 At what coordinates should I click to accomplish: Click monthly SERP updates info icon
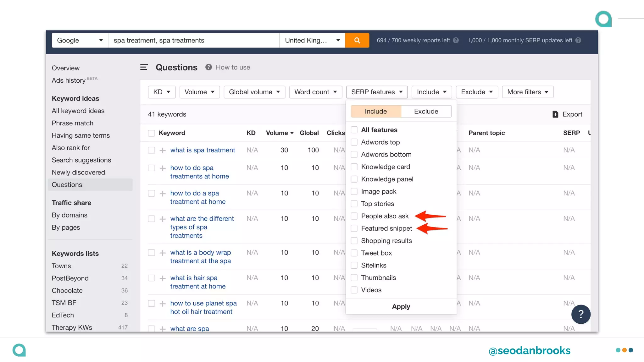[x=578, y=41]
